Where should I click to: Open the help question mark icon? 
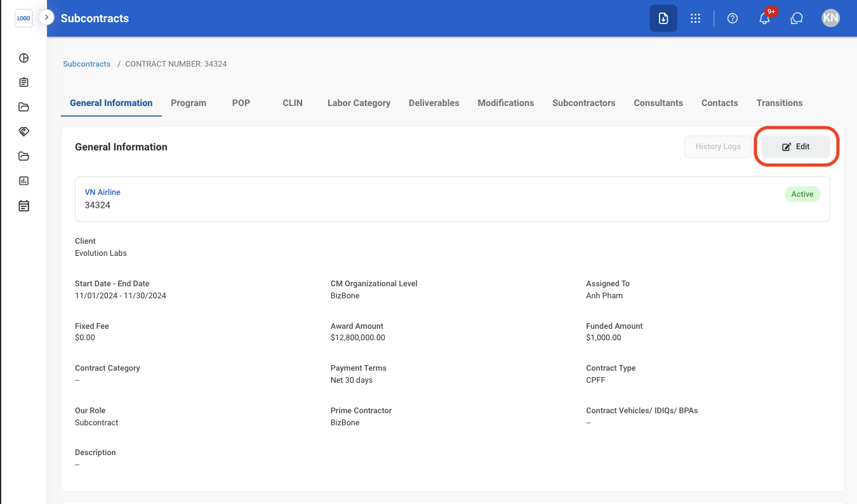click(733, 18)
